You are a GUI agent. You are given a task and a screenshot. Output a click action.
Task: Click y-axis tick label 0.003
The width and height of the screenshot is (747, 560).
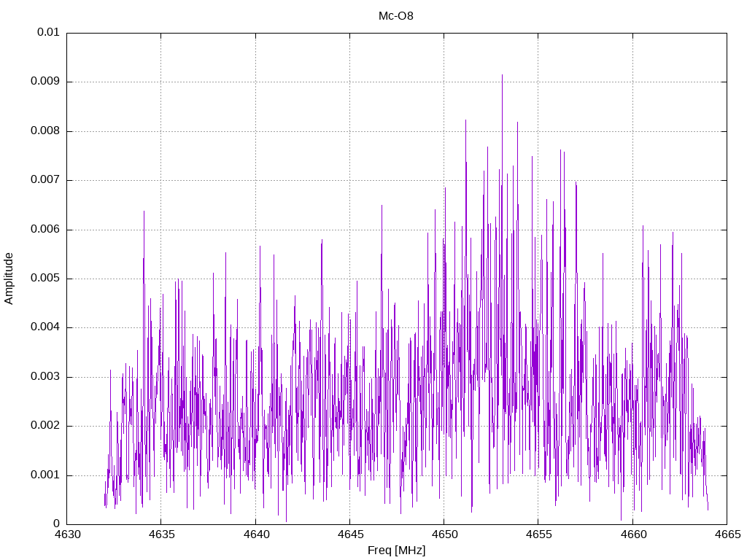pos(45,377)
